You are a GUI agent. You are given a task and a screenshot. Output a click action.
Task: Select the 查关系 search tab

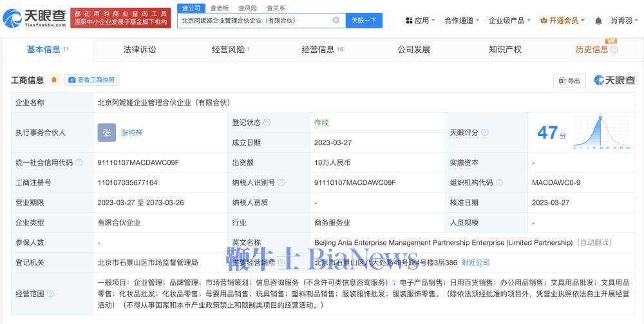pos(276,8)
